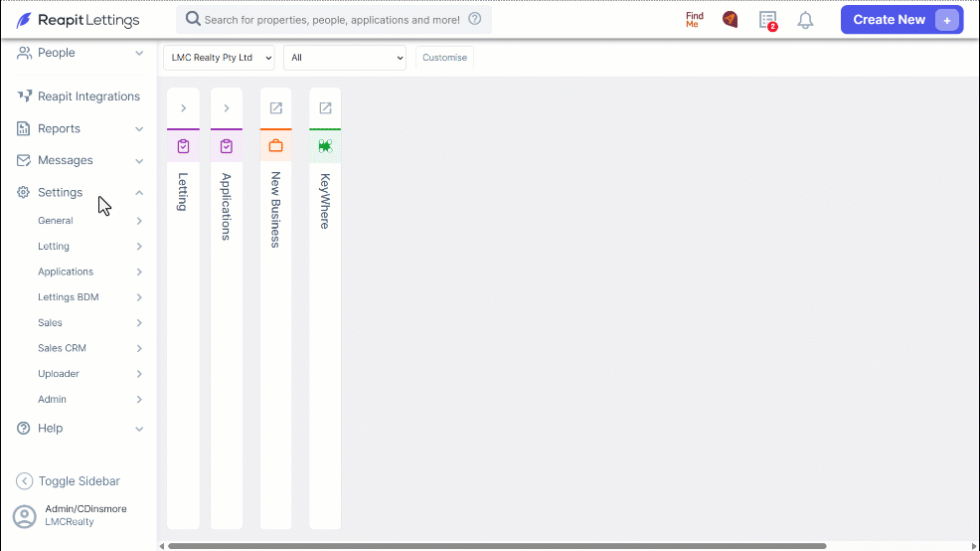The width and height of the screenshot is (980, 551).
Task: Expand the People menu chevron
Action: click(139, 53)
